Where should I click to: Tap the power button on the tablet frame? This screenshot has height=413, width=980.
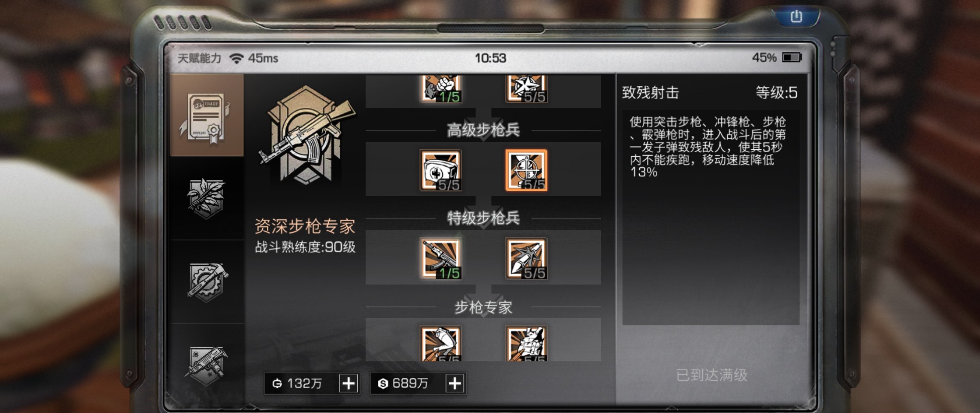[x=796, y=17]
